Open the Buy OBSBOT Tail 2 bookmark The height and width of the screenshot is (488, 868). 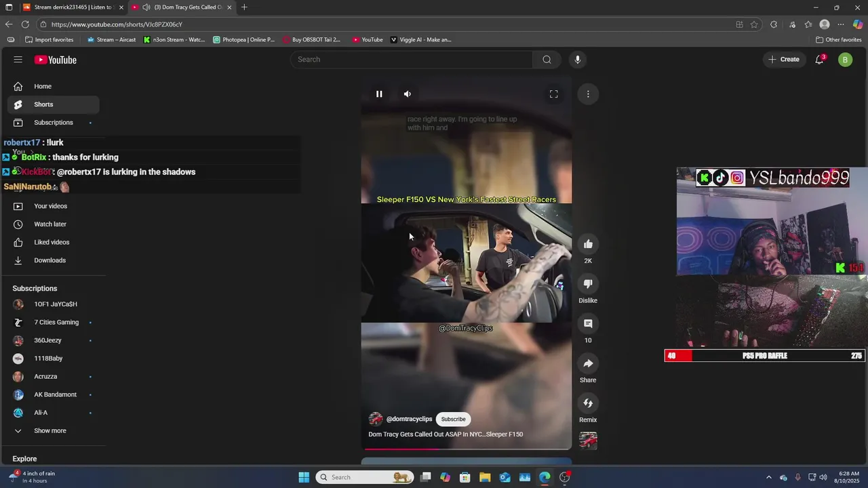pos(312,40)
